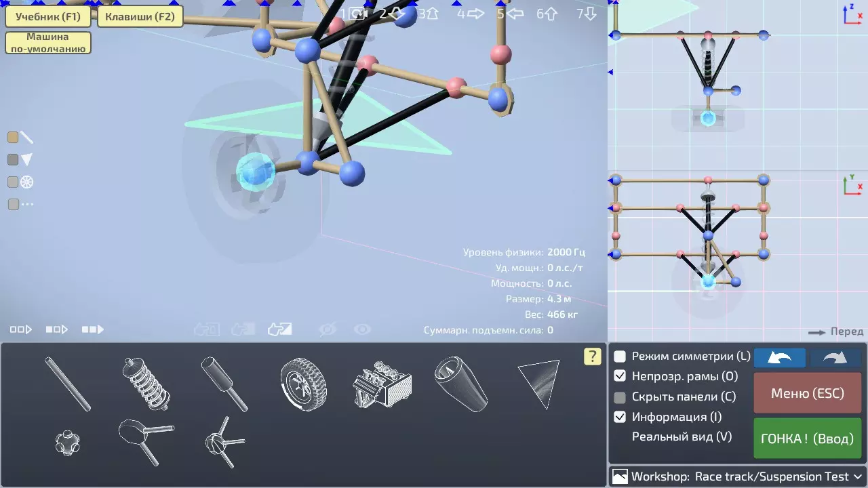Open the Workshop track selection dropdown
868x488 pixels.
click(737, 476)
